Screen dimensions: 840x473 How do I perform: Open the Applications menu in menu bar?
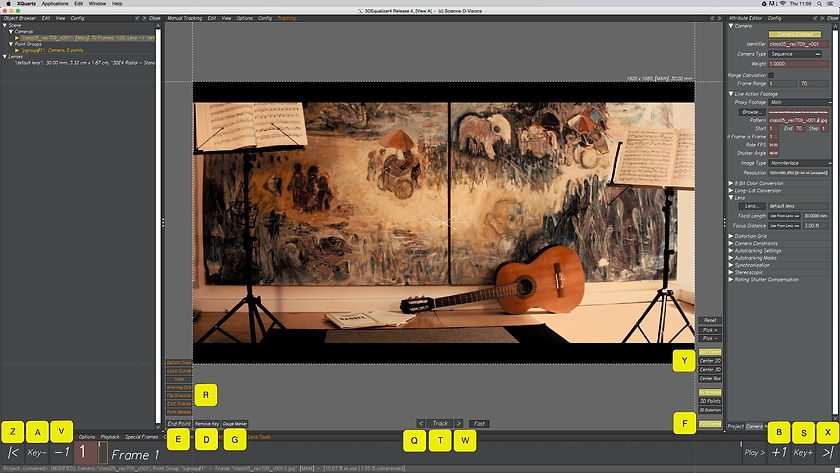pyautogui.click(x=55, y=4)
